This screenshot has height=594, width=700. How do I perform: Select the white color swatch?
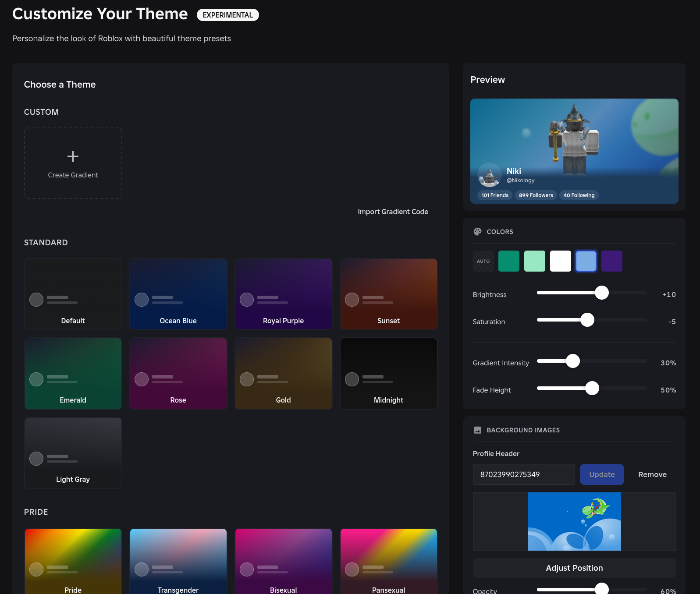click(561, 261)
